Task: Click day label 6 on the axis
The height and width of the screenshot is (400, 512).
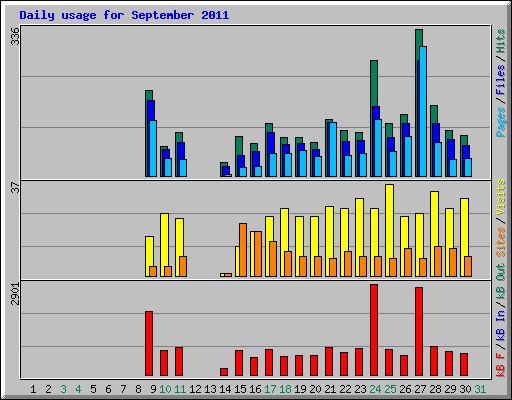Action: pyautogui.click(x=108, y=389)
